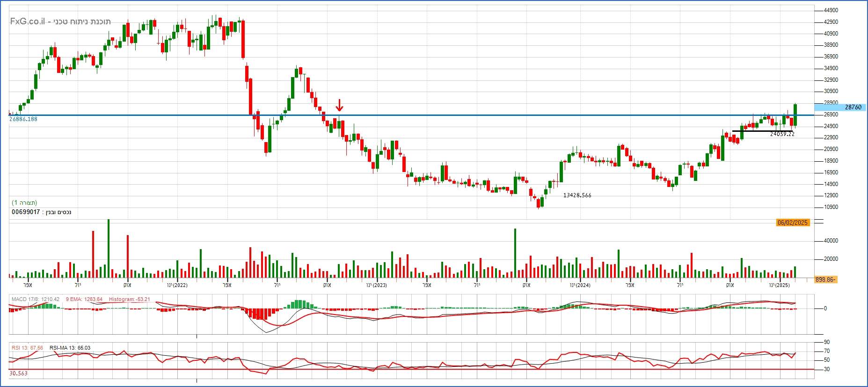
Task: Click the 40900 price axis value
Action: pyautogui.click(x=831, y=34)
